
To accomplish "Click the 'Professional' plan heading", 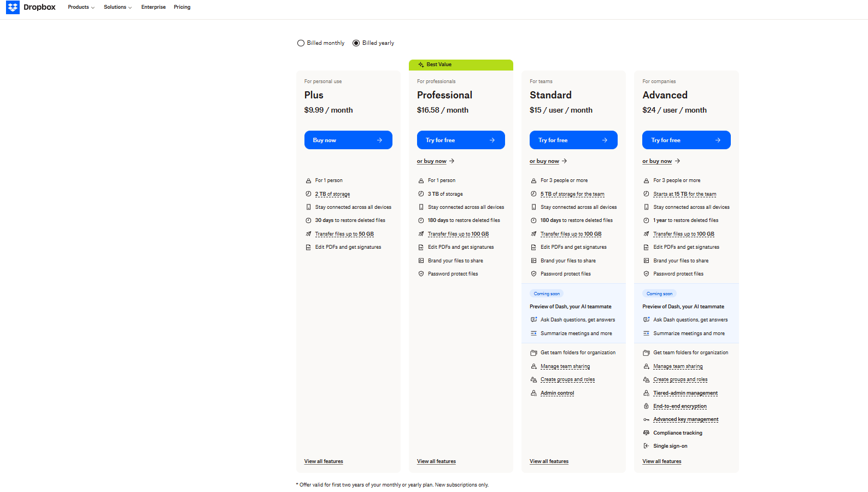I will coord(444,95).
